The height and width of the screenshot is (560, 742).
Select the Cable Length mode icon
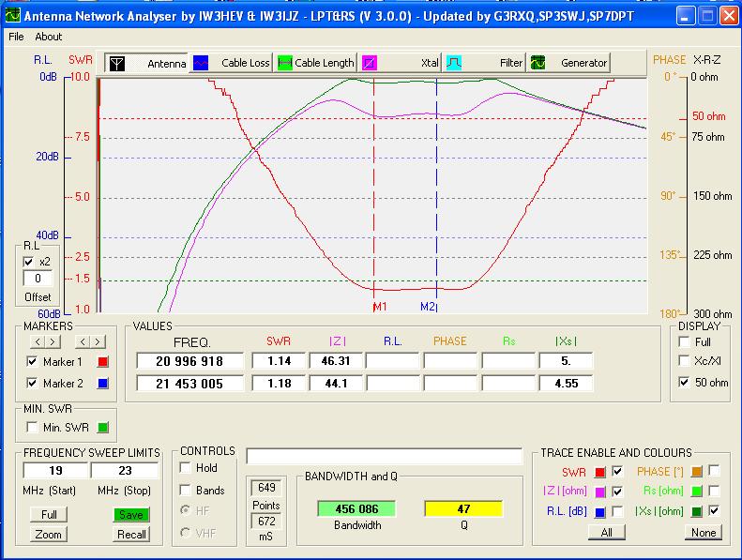(285, 63)
